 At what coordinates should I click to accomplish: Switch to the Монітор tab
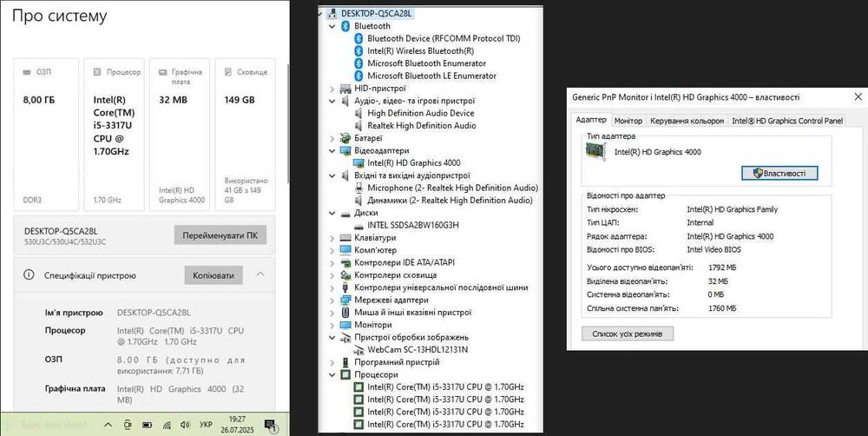628,120
